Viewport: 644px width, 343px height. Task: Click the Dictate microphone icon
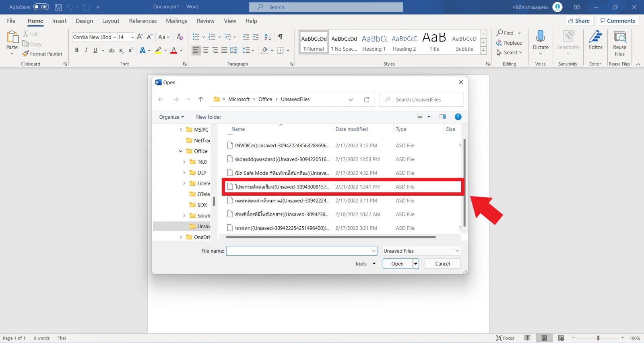pyautogui.click(x=540, y=37)
